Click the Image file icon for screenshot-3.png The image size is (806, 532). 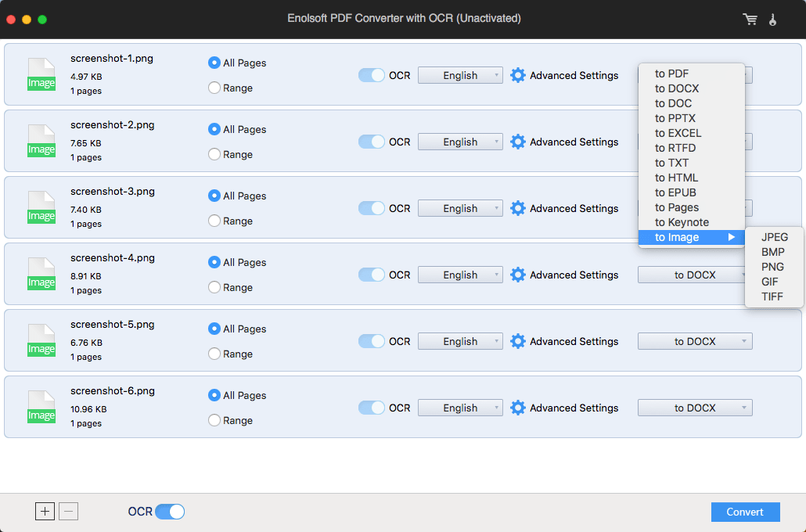point(41,207)
